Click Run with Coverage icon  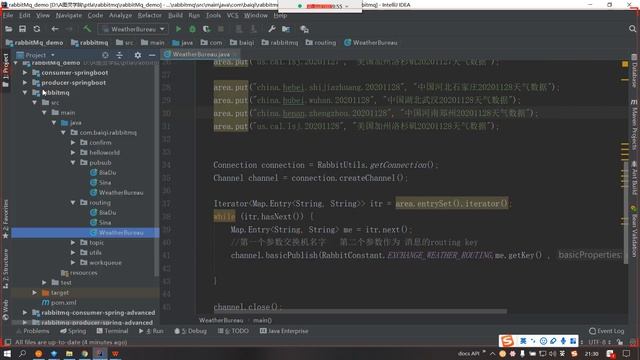coord(207,29)
